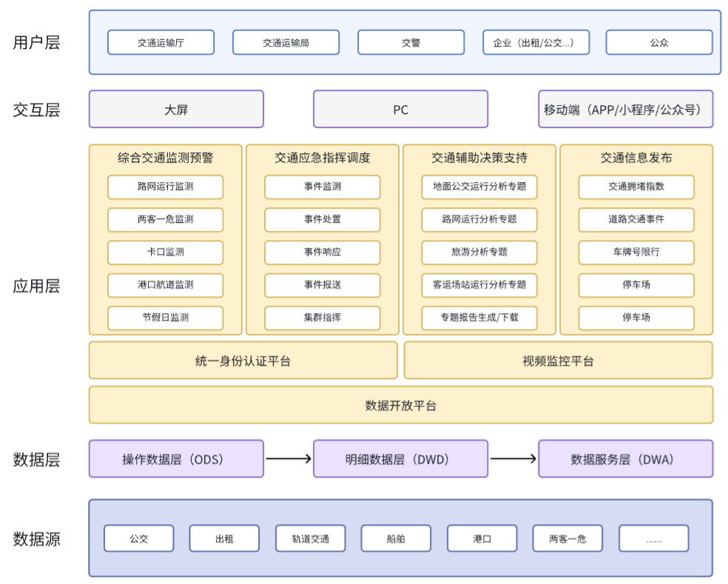Click the 统一身份认证平台 block

pyautogui.click(x=243, y=361)
